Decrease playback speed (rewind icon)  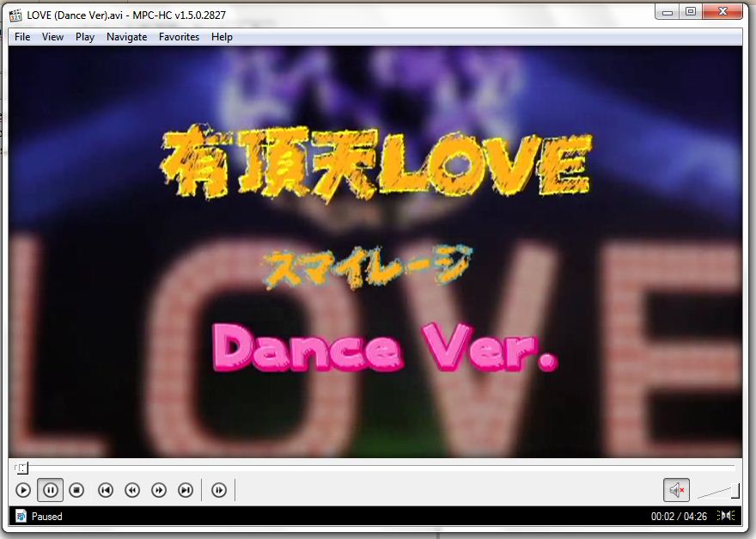132,490
